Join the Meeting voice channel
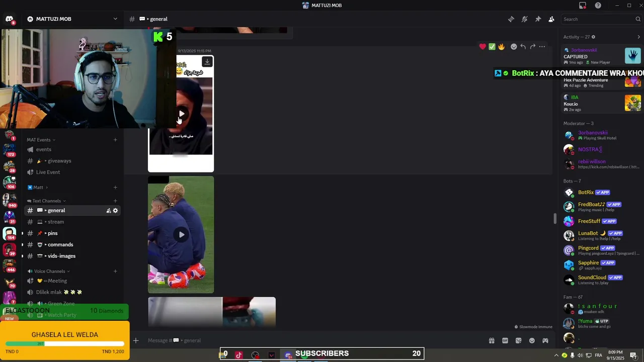The image size is (644, 362). [73, 281]
